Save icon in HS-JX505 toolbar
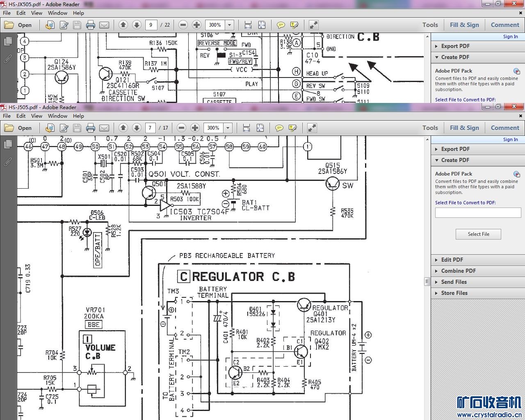 click(77, 25)
